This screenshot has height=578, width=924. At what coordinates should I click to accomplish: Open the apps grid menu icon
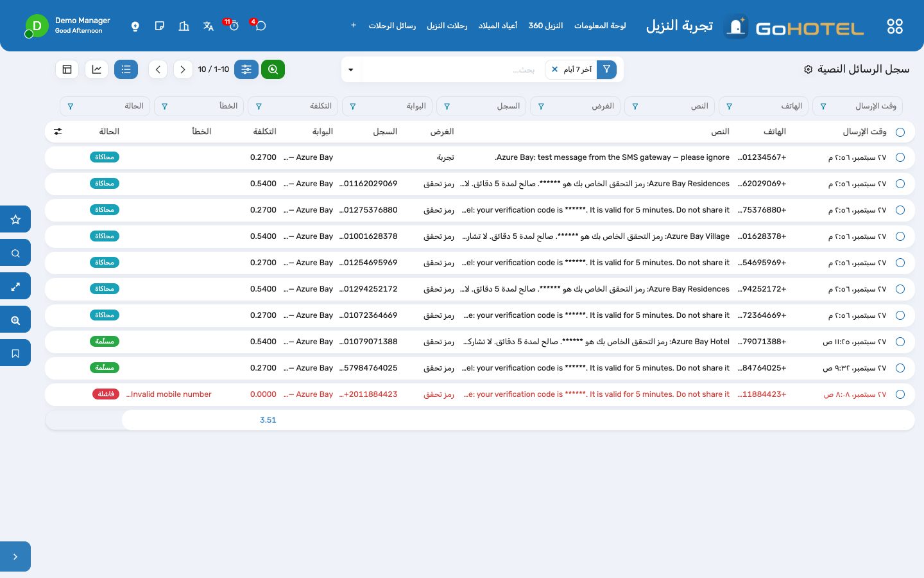[894, 26]
